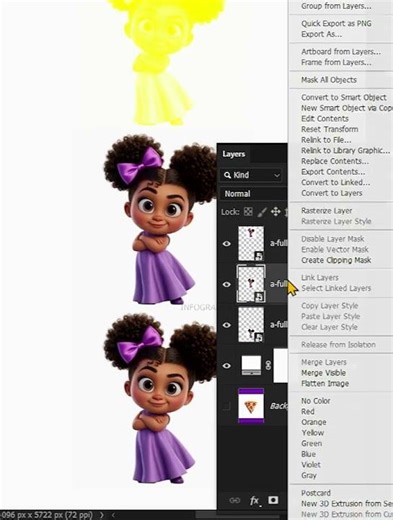Select the white layer mask thumbnail
The image size is (393, 520).
pos(280,366)
